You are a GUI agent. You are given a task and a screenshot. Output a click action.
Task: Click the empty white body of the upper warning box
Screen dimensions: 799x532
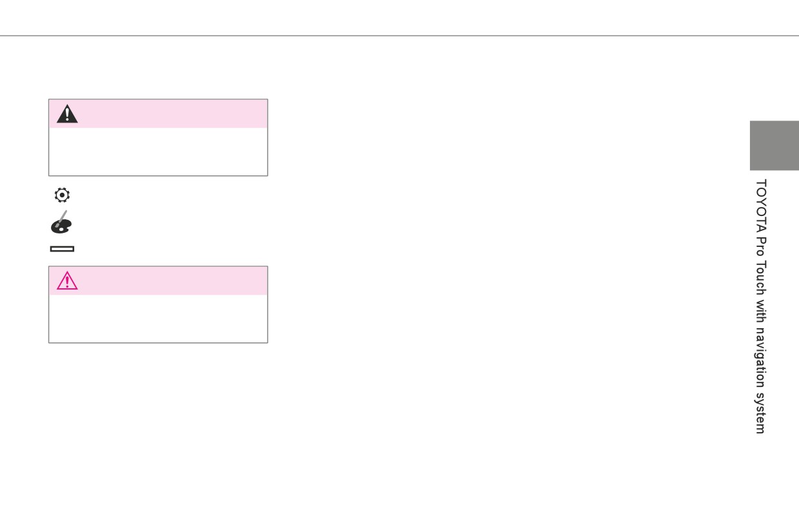158,152
